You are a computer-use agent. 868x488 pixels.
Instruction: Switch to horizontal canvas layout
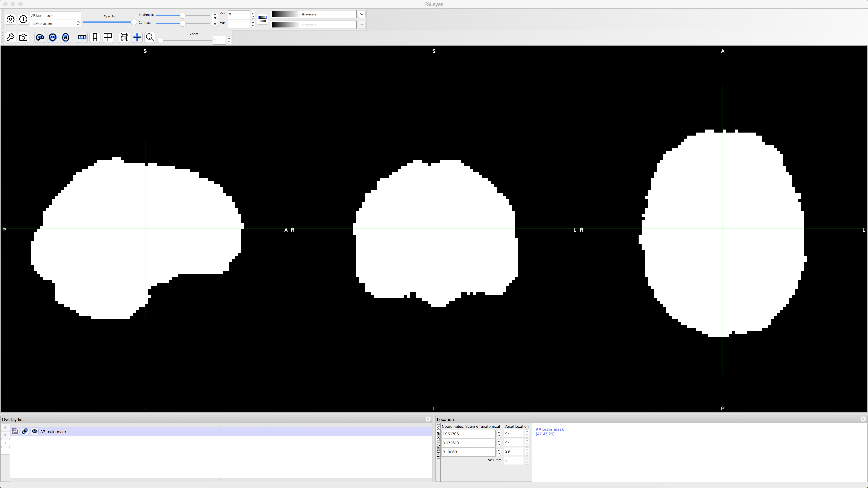pos(82,37)
